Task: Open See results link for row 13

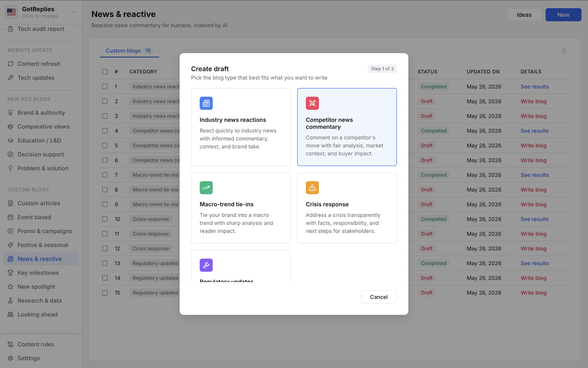Action: [x=535, y=263]
